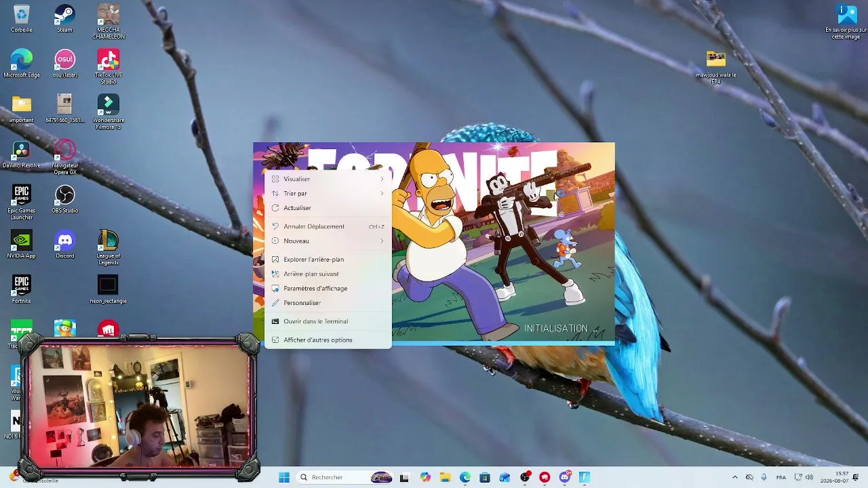Select the Discord desktop shortcut
The height and width of the screenshot is (488, 868).
[x=64, y=245]
